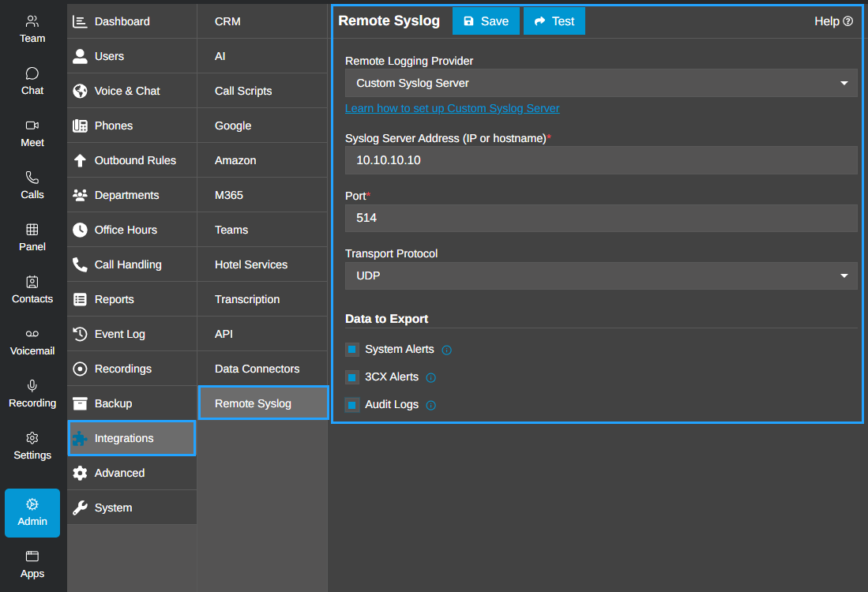Open Call Scripts in the submenu
Viewport: 868px width, 592px height.
pos(262,91)
